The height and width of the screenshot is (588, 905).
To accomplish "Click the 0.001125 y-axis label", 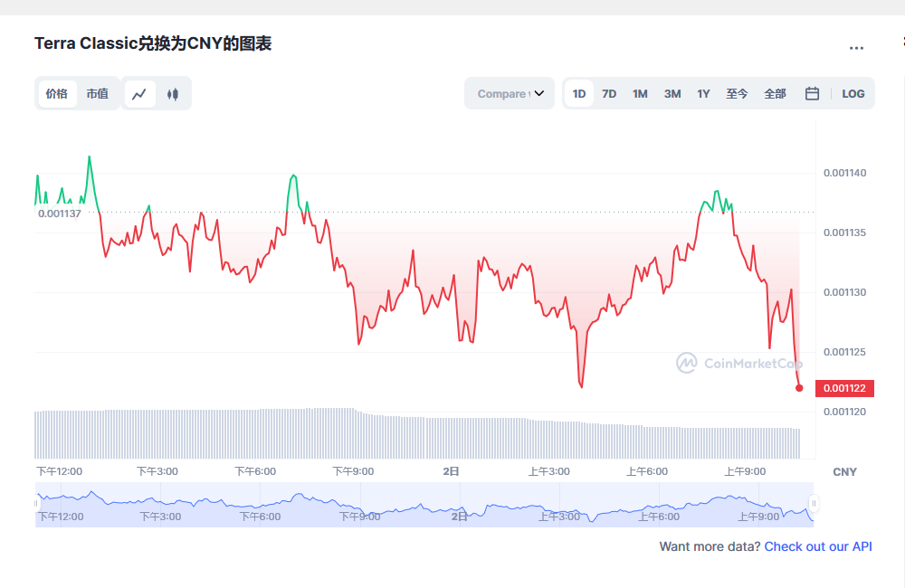I will pos(844,352).
